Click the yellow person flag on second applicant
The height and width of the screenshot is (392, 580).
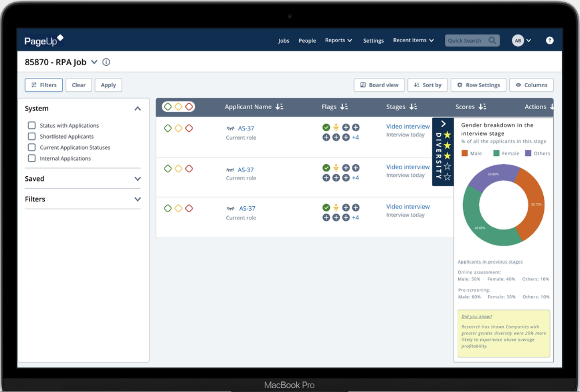(x=336, y=168)
